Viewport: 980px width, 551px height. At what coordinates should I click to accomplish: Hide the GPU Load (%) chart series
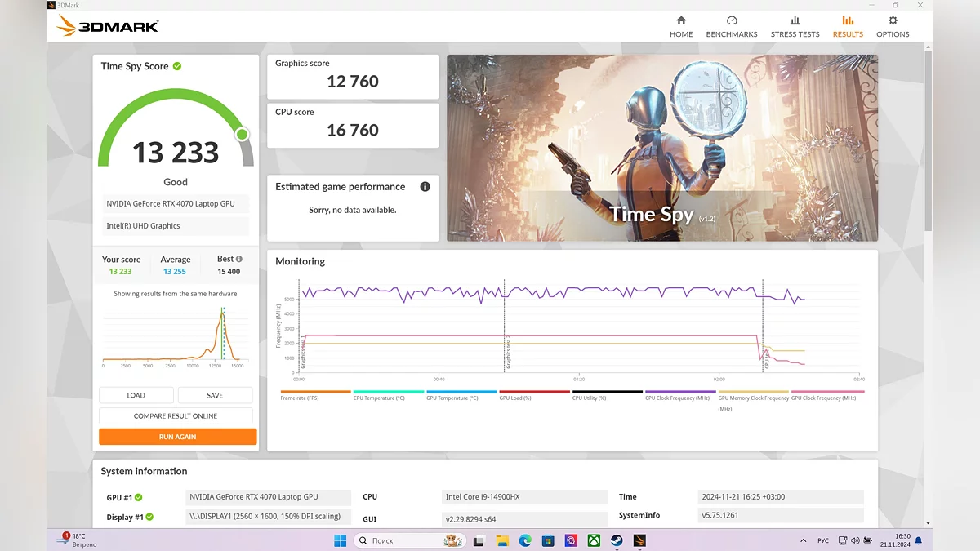coord(534,393)
